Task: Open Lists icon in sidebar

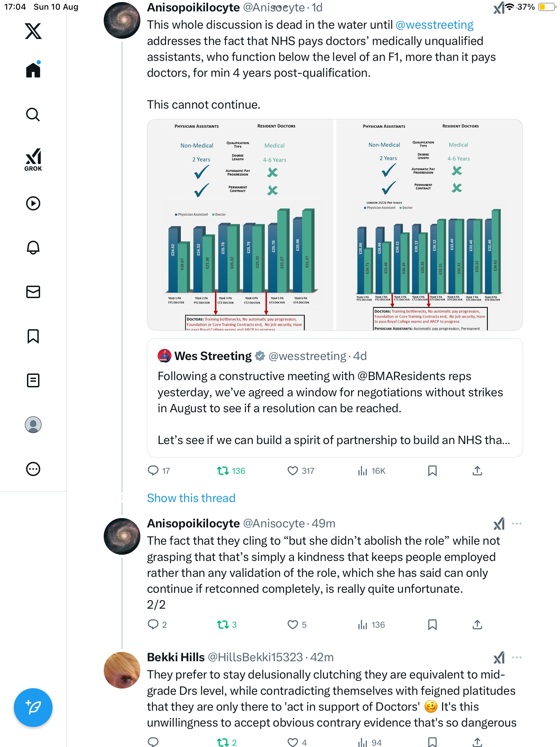Action: tap(33, 380)
